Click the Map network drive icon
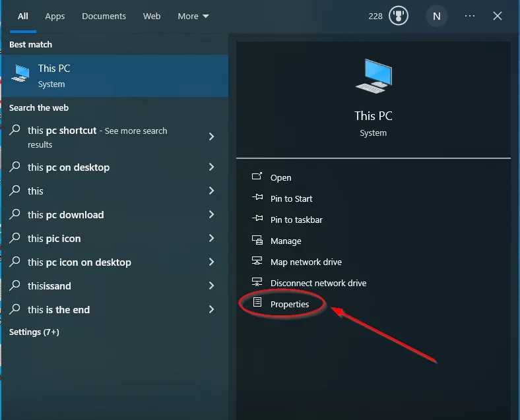This screenshot has height=420, width=520. click(x=257, y=262)
